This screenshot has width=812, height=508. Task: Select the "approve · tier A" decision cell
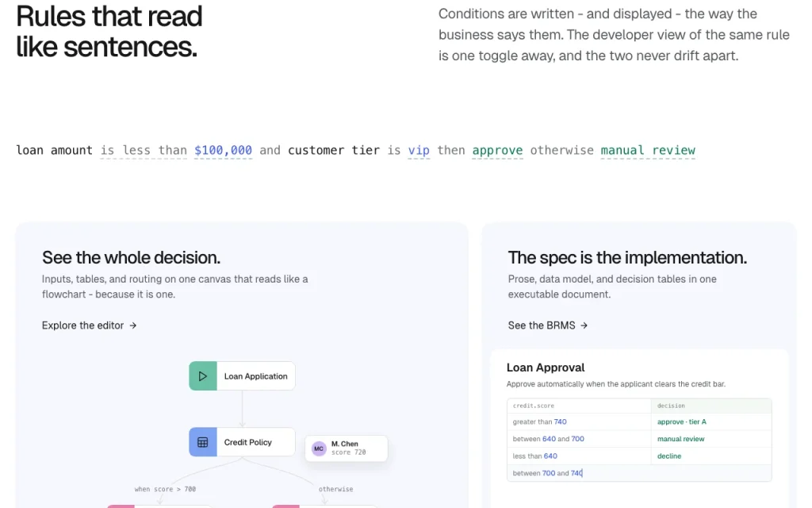[x=711, y=422]
